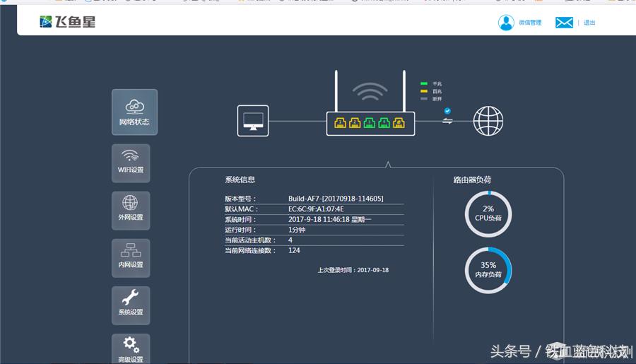Screen dimensions: 636x364
Task: Click the 35% 内存负荷 gauge
Action: [x=488, y=270]
